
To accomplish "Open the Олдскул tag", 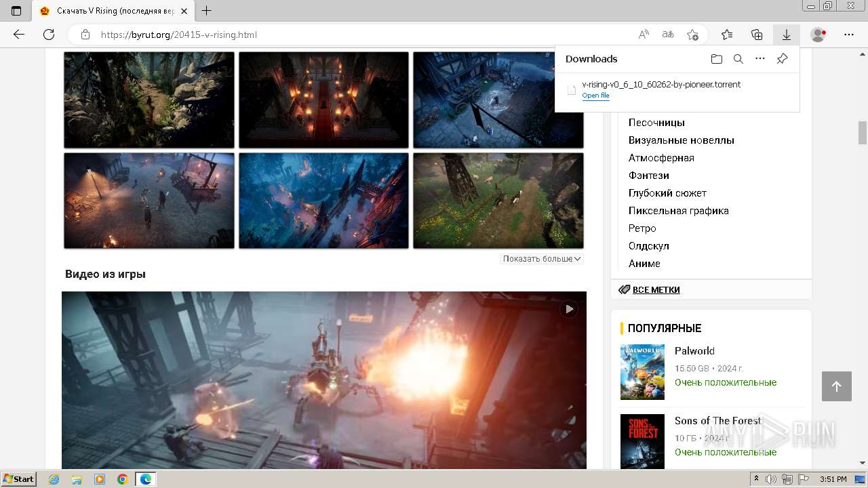I will [649, 246].
